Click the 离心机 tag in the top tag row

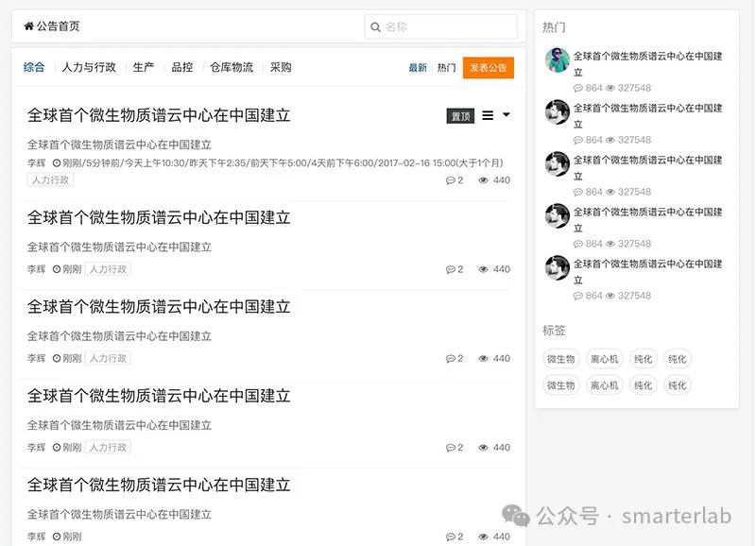(x=605, y=359)
